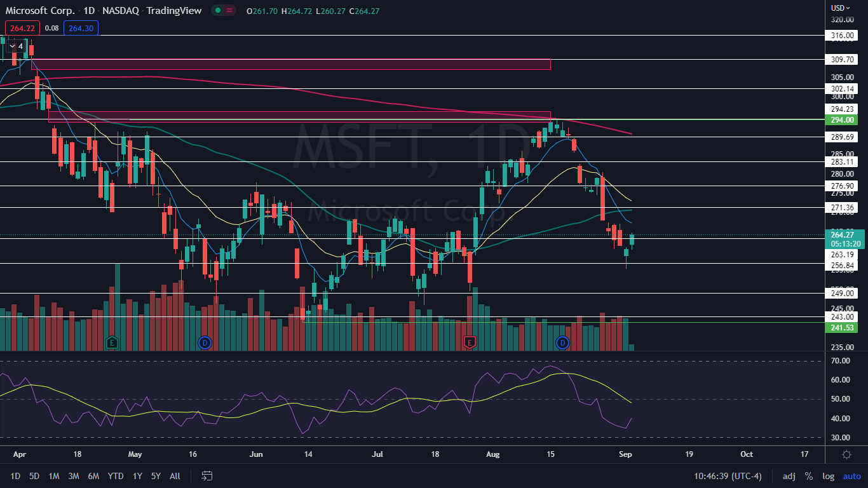The image size is (868, 488).
Task: Open the USD currency dropdown
Action: (841, 8)
